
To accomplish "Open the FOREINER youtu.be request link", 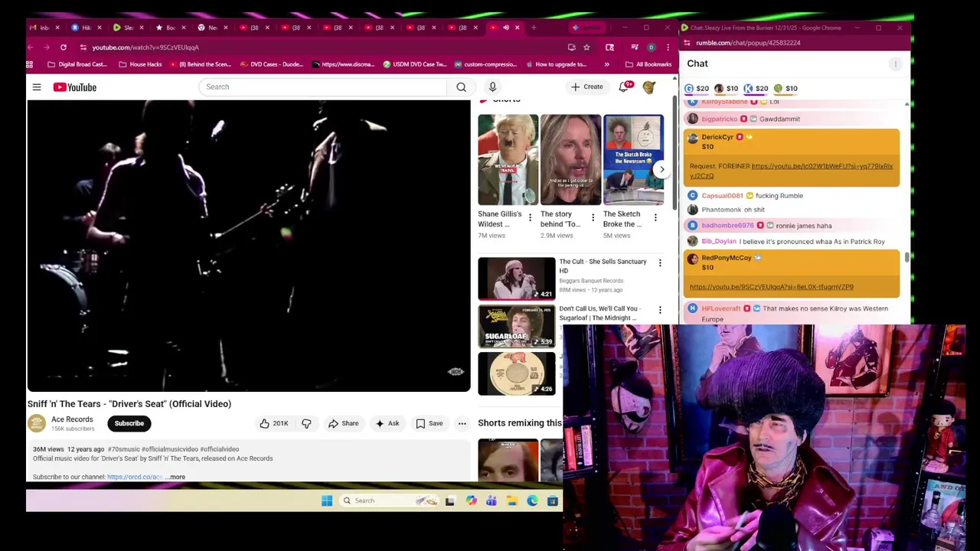I will (791, 171).
